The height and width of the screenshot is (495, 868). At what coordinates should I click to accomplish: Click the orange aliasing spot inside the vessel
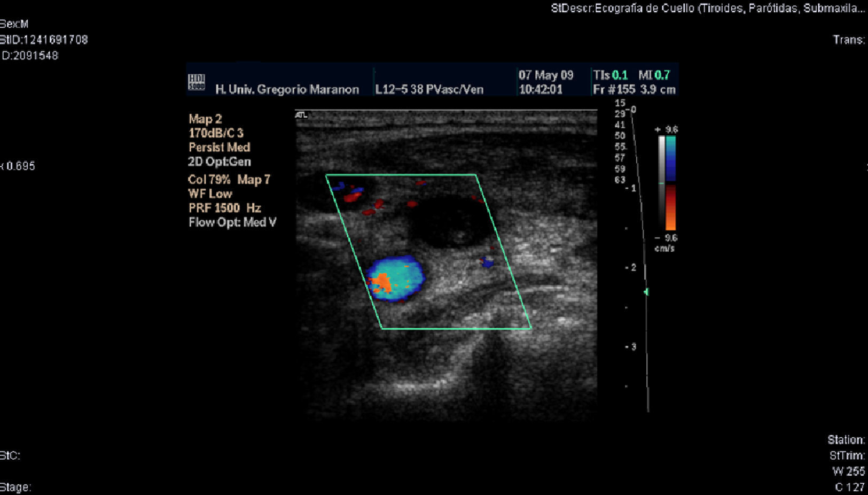[382, 283]
